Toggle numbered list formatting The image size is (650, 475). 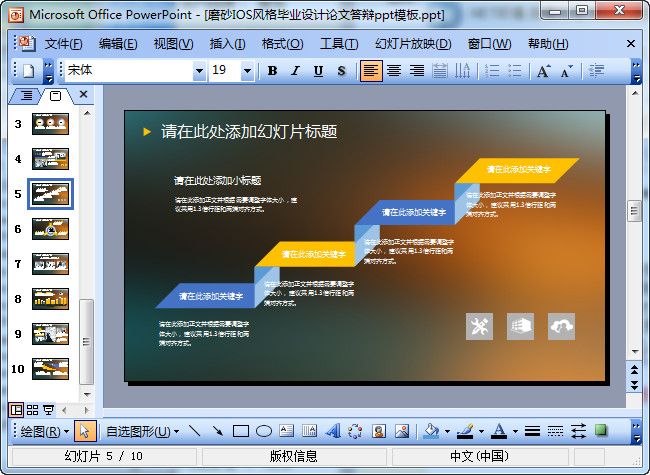(492, 71)
